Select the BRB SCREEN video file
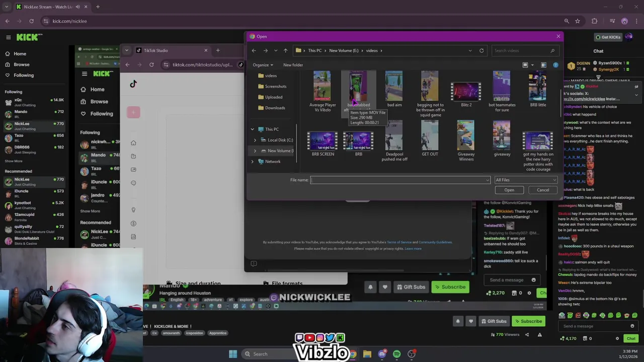Image resolution: width=644 pixels, height=362 pixels. pyautogui.click(x=323, y=144)
